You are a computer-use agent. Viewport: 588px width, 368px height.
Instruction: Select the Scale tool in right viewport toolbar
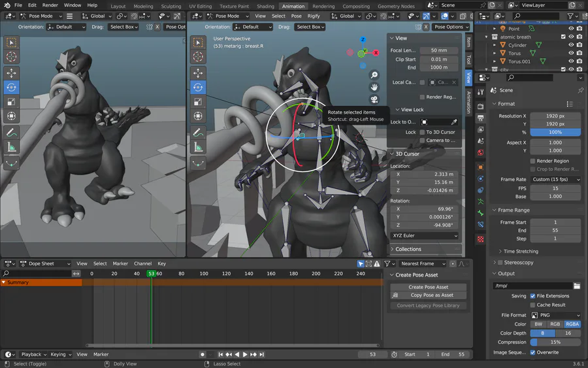[x=198, y=102]
